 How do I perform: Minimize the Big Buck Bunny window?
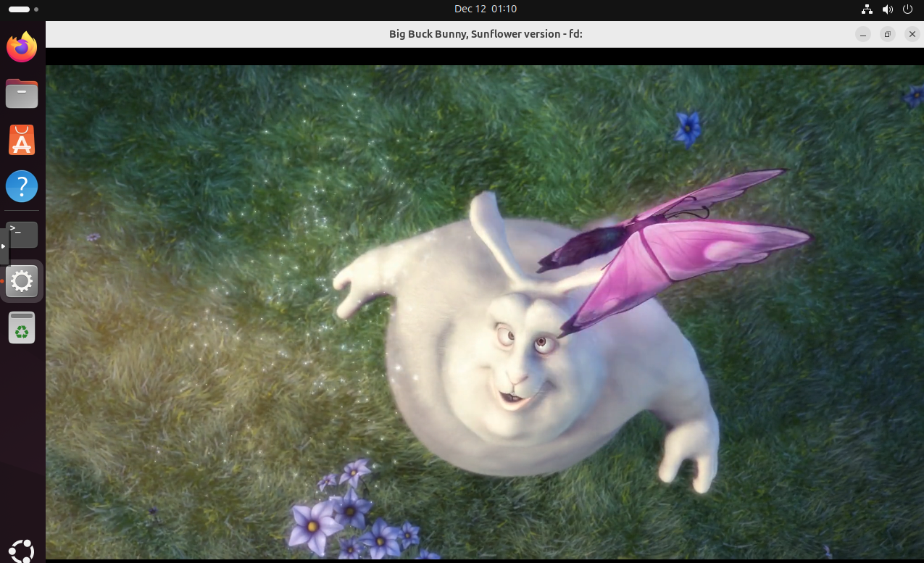point(862,34)
